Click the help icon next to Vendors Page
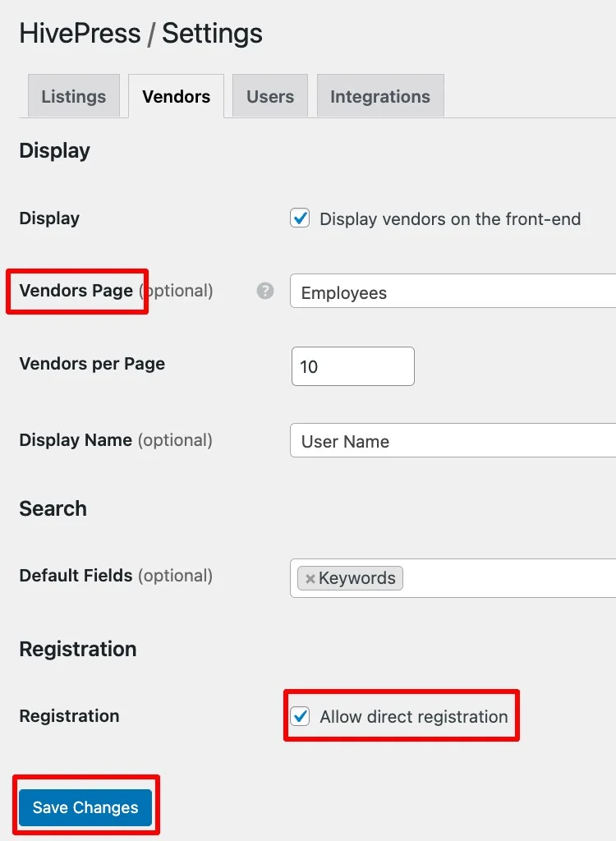616x841 pixels. (264, 291)
